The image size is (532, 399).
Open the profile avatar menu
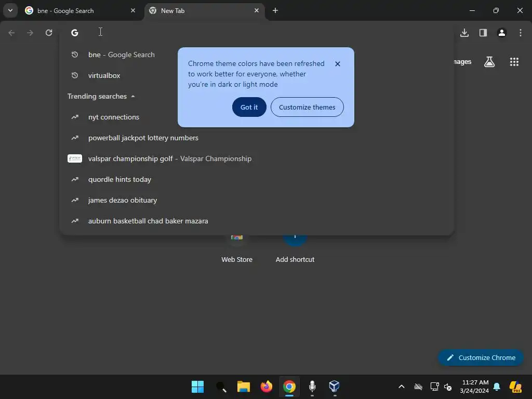(501, 33)
